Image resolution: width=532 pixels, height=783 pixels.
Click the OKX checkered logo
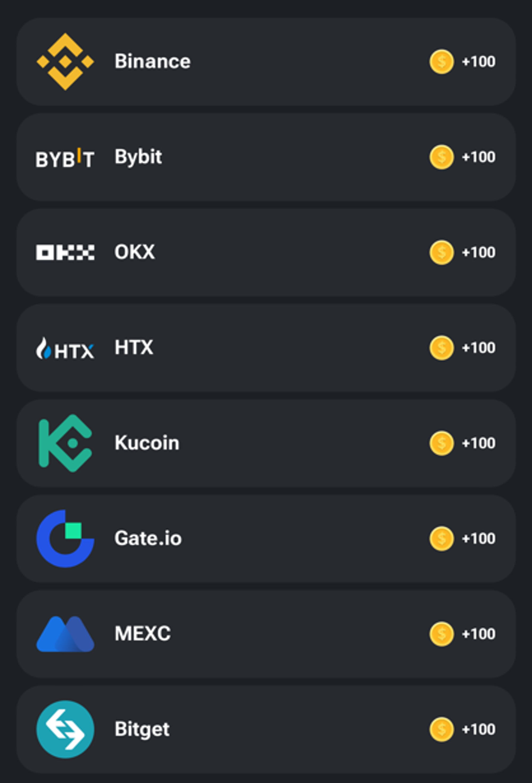click(x=65, y=252)
